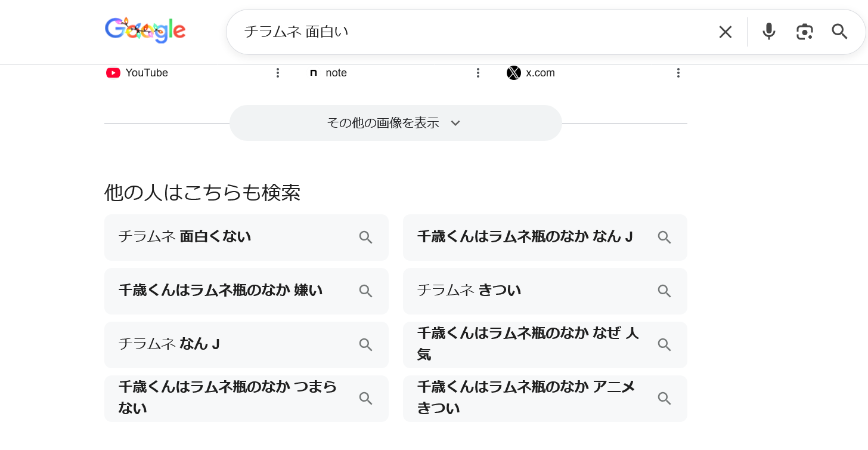This screenshot has height=450, width=868.
Task: Search related query チラムネ 面白くない
Action: tap(246, 237)
